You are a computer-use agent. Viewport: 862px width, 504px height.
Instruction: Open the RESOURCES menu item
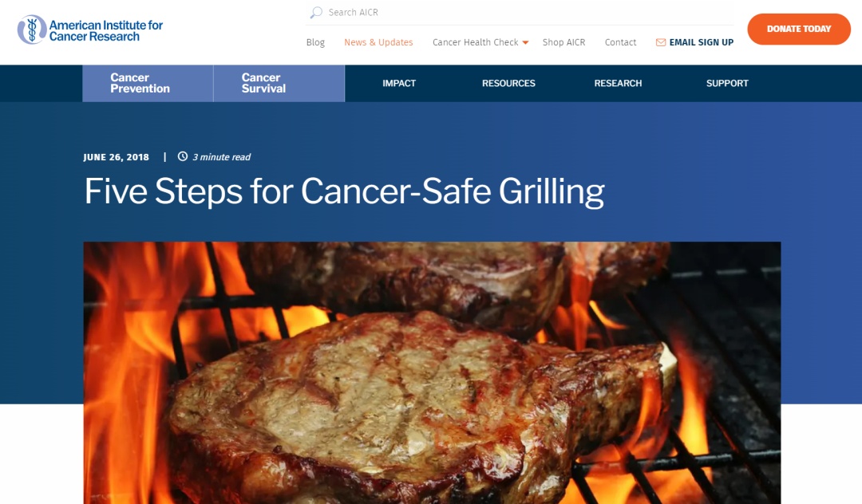(x=508, y=84)
